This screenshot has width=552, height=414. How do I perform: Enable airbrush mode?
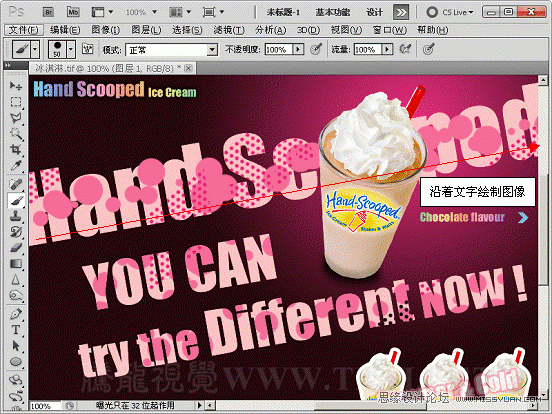(406, 49)
